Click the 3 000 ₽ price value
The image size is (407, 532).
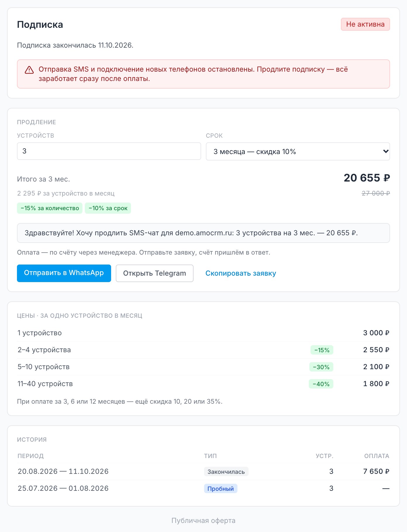point(376,333)
